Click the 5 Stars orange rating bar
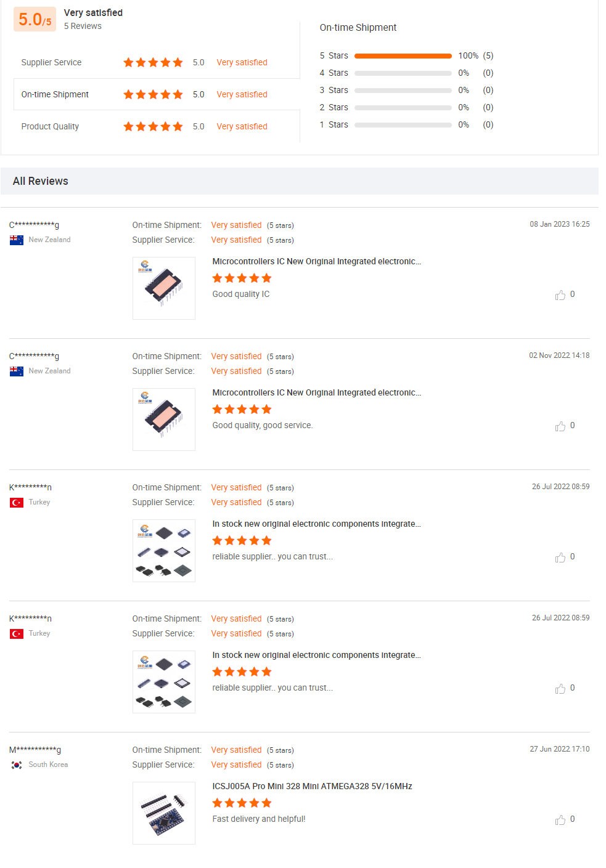 tap(403, 56)
